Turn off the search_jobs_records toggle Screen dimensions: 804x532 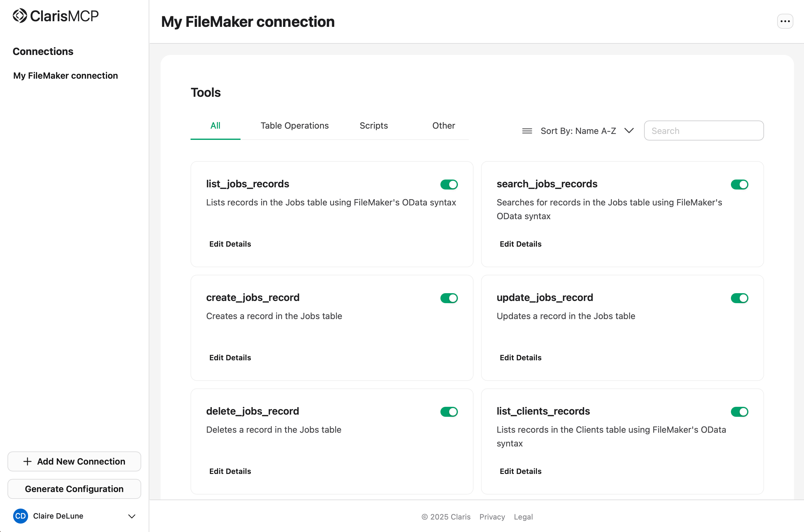point(740,184)
